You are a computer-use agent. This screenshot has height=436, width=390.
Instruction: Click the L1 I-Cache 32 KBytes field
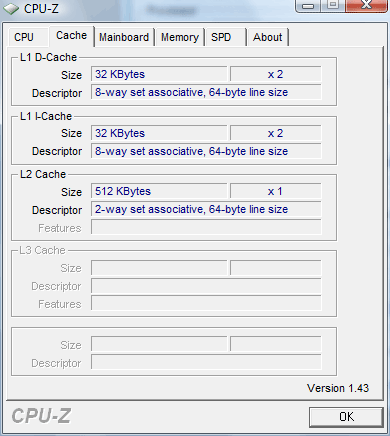coord(159,133)
